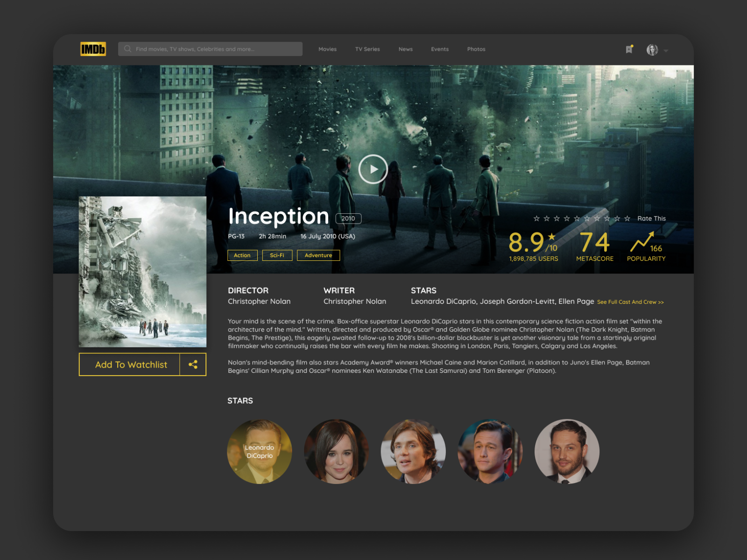
Task: Click Leonardo DiCaprio, Joseph Gordon-Levitt, Ellen Page text
Action: coord(502,301)
